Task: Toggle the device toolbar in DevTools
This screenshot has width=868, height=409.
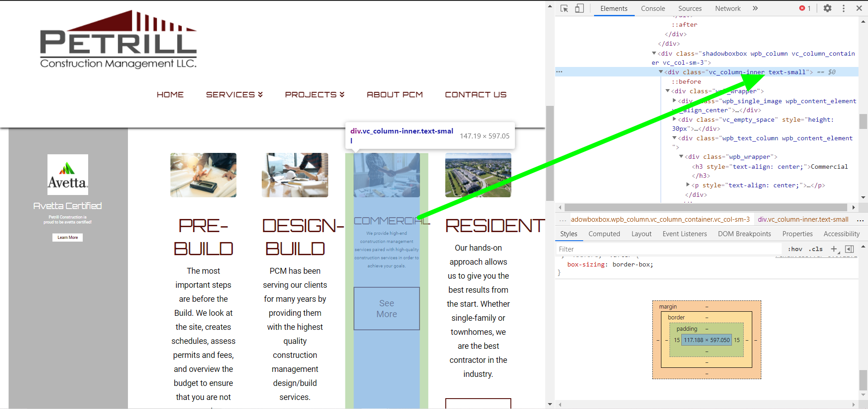Action: (x=580, y=8)
